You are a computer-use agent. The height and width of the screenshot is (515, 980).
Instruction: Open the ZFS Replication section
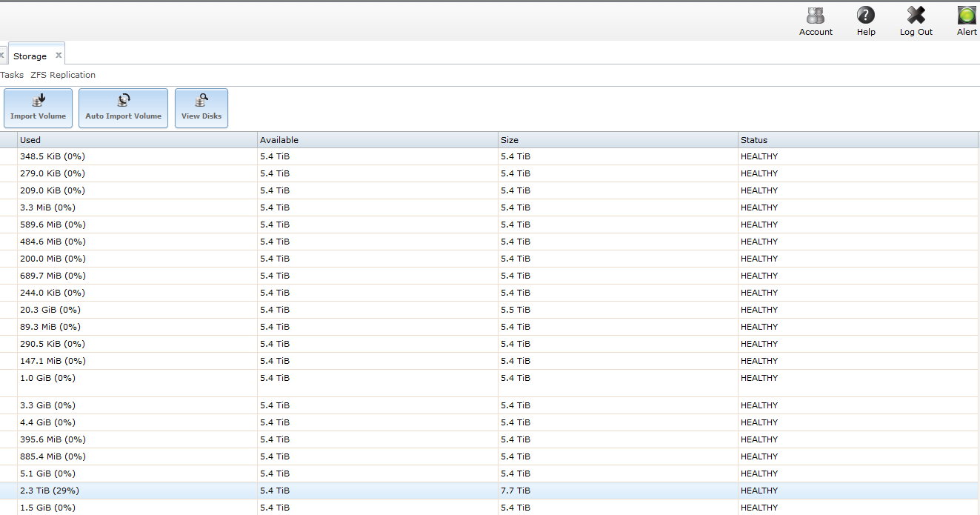(x=63, y=75)
